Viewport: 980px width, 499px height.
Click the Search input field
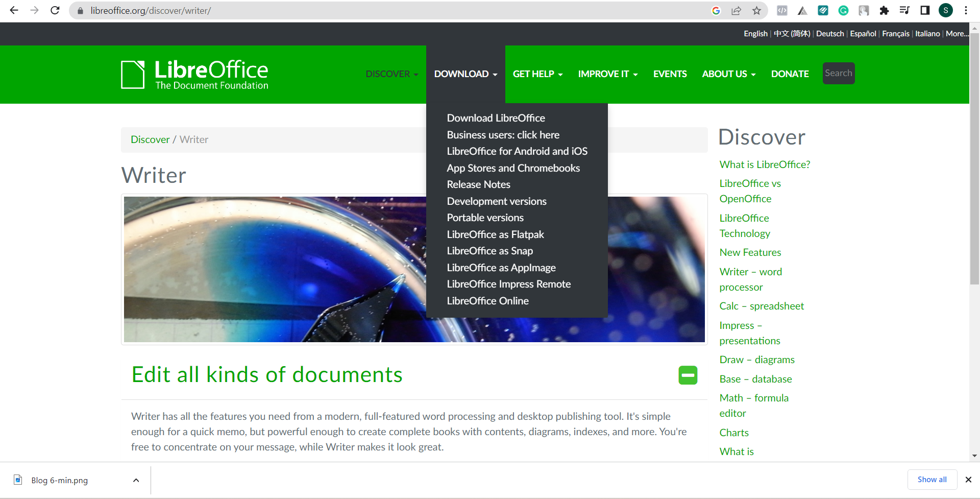pyautogui.click(x=839, y=73)
